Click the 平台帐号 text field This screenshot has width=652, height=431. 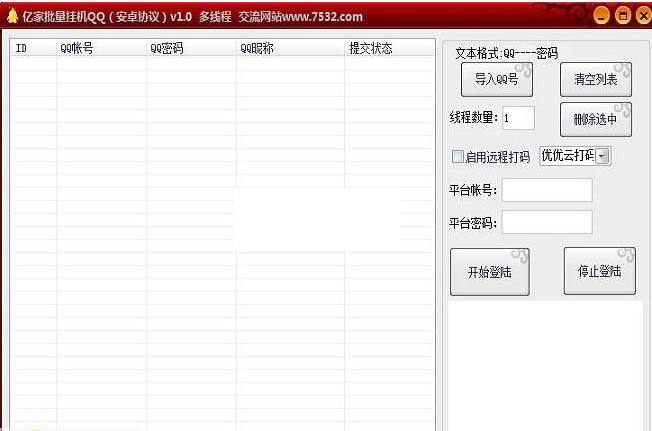(x=546, y=190)
